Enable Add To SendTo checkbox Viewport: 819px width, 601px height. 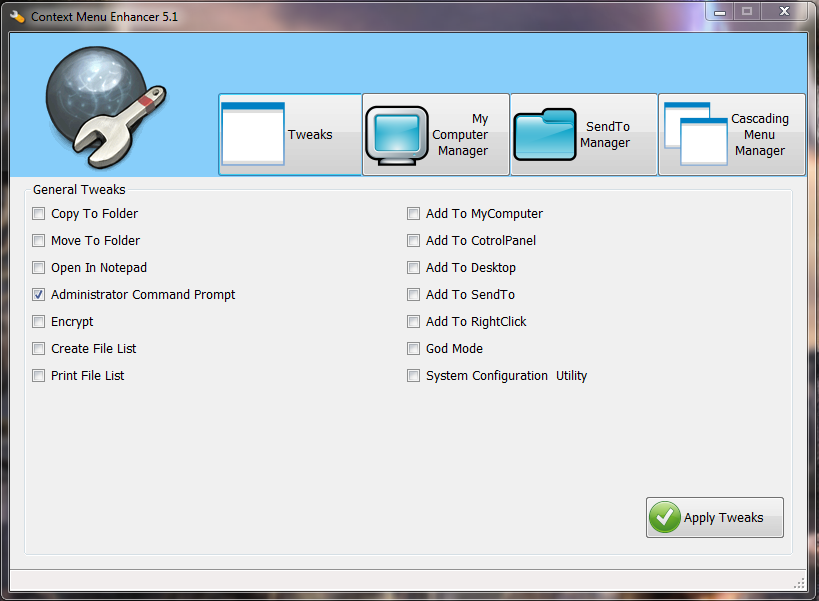click(413, 294)
